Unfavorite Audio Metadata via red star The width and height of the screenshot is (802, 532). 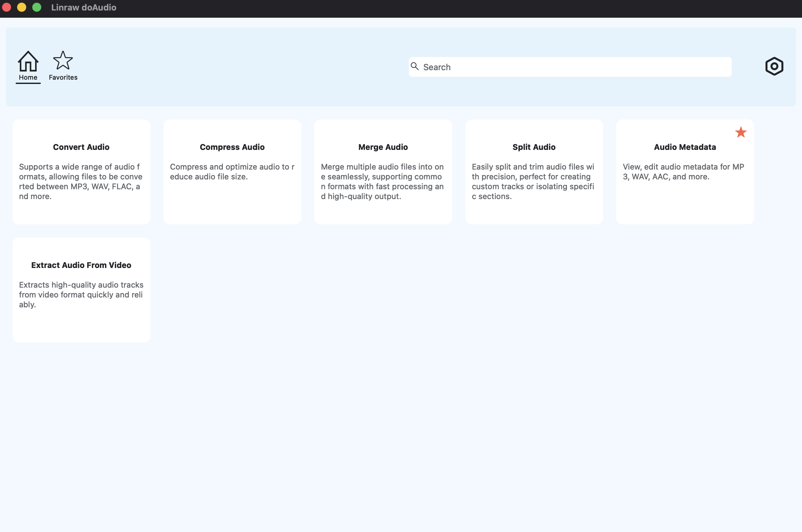pyautogui.click(x=741, y=132)
